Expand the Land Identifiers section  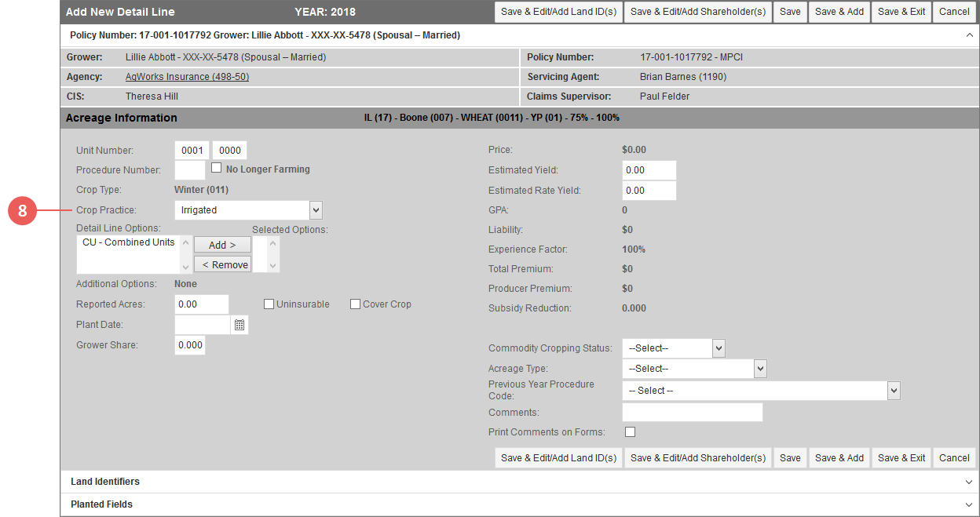(x=520, y=482)
